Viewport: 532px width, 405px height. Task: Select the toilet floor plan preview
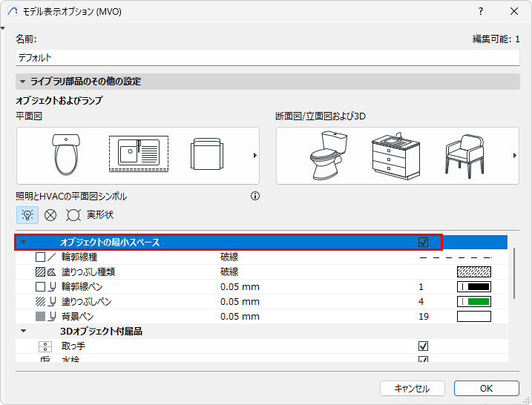[66, 155]
